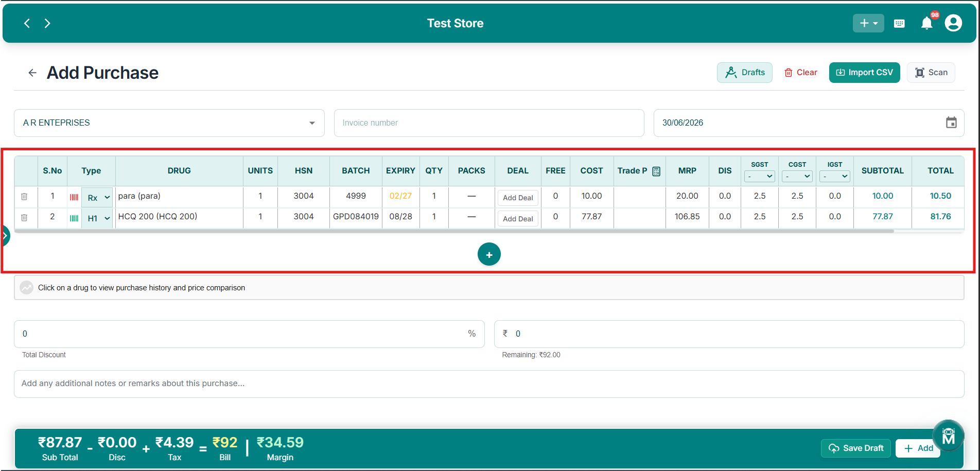Open the H1 type dropdown in row 2
Viewport: 980px width, 471px height.
click(97, 218)
